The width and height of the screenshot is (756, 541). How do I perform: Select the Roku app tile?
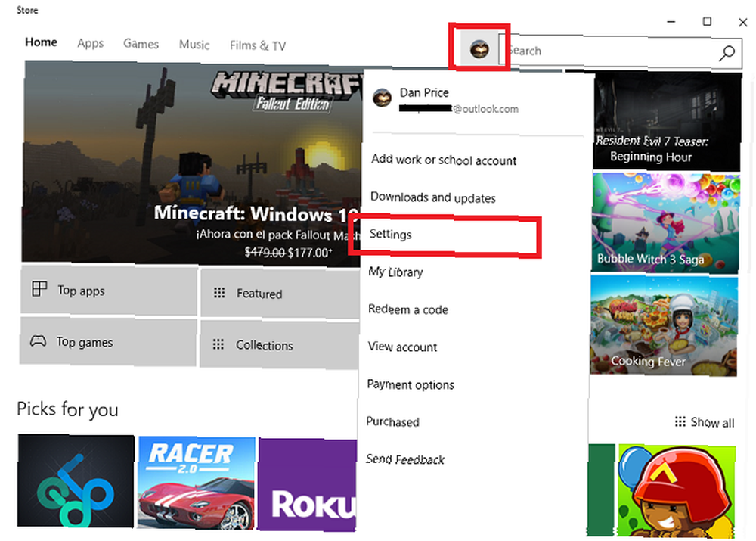coord(308,484)
